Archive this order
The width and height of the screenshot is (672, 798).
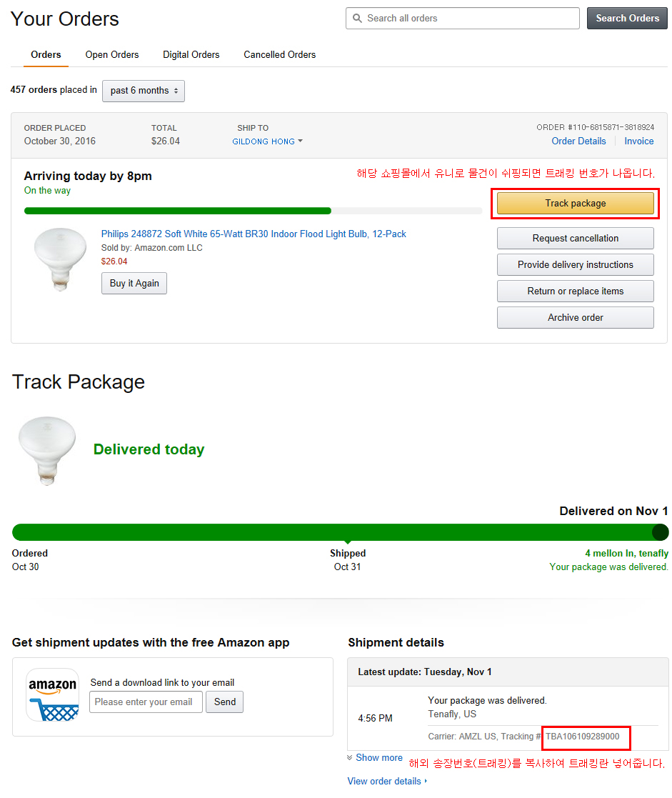tap(576, 317)
